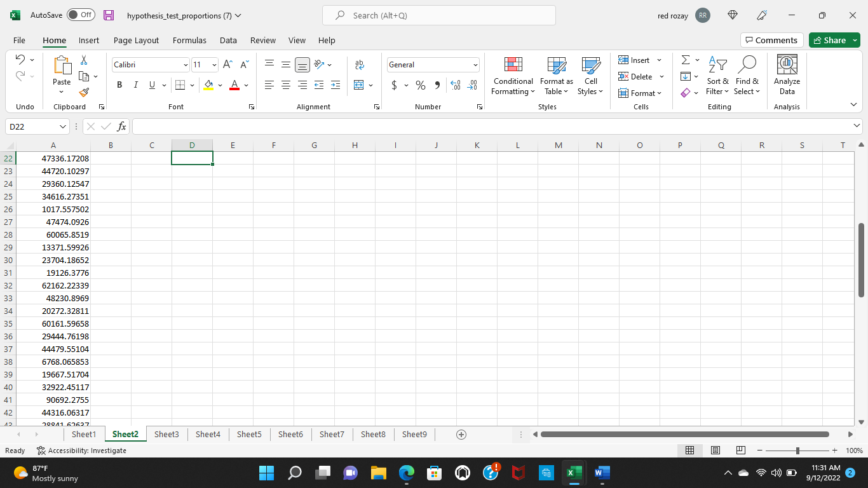Open Word from the Windows taskbar
The image size is (868, 488).
tap(602, 473)
